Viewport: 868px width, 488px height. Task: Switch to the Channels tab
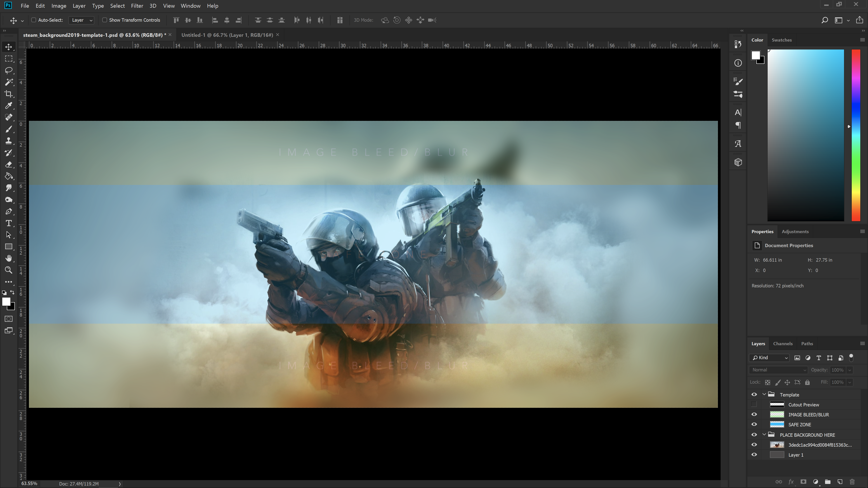pos(782,343)
